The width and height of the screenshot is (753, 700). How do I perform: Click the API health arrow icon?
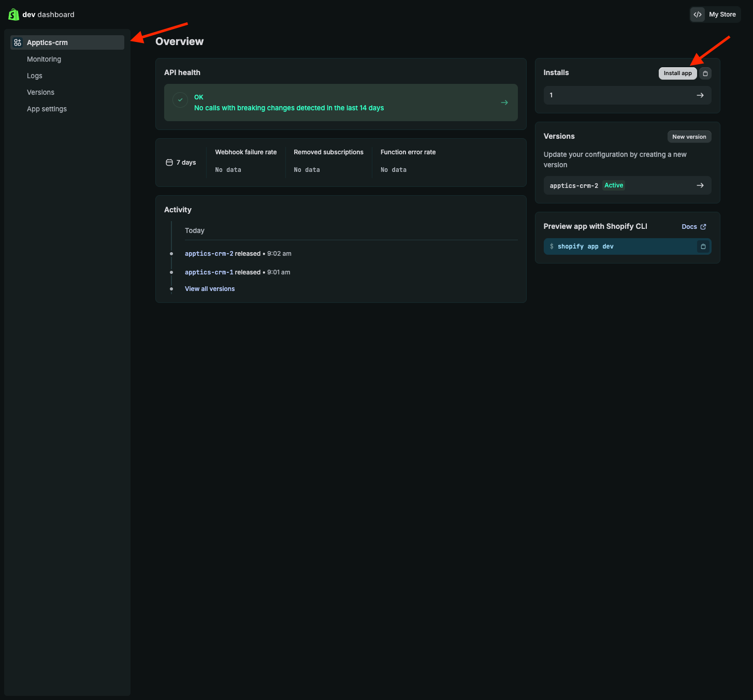pyautogui.click(x=504, y=103)
